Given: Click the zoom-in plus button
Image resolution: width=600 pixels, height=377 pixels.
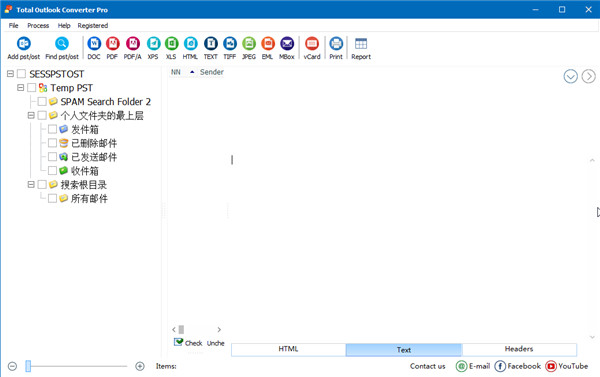Looking at the screenshot, I should coord(140,366).
